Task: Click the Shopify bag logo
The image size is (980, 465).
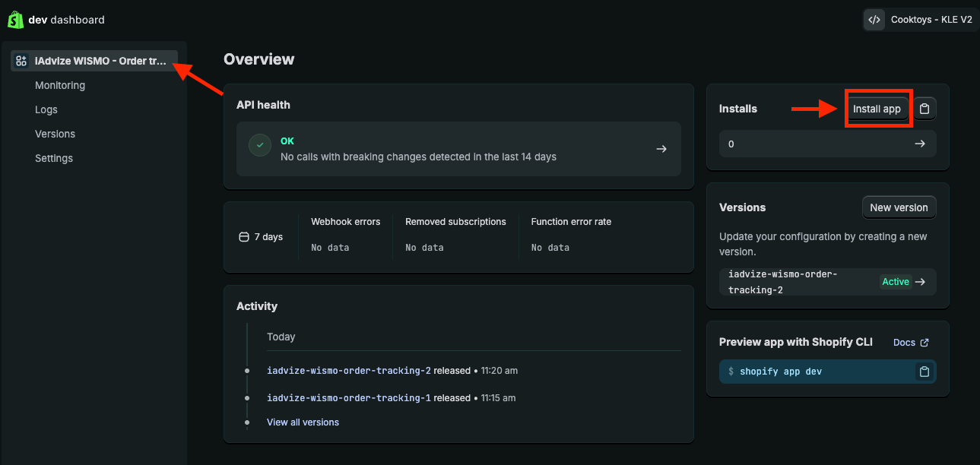Action: [x=15, y=20]
